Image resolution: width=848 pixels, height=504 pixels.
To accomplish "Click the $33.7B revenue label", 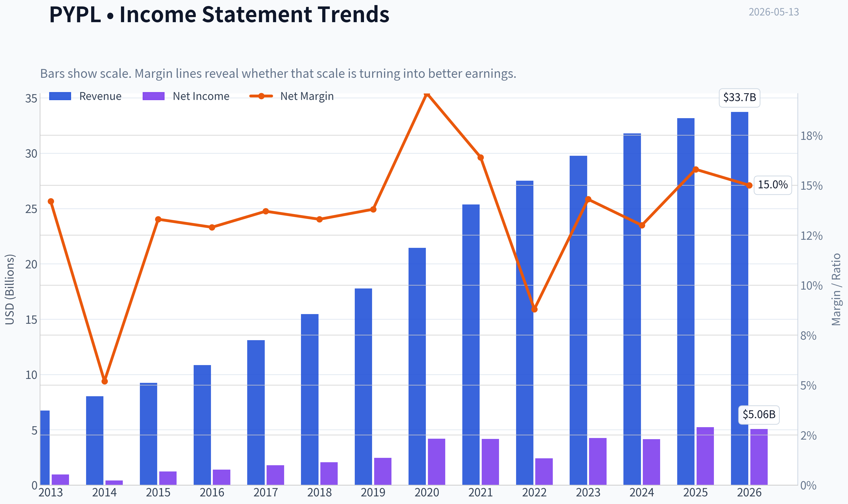I will 739,98.
